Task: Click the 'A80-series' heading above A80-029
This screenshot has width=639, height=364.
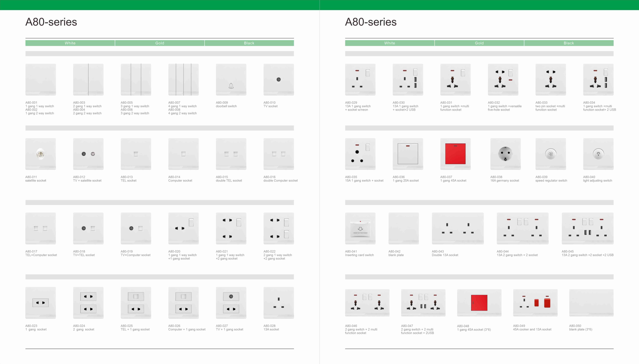Action: point(371,22)
